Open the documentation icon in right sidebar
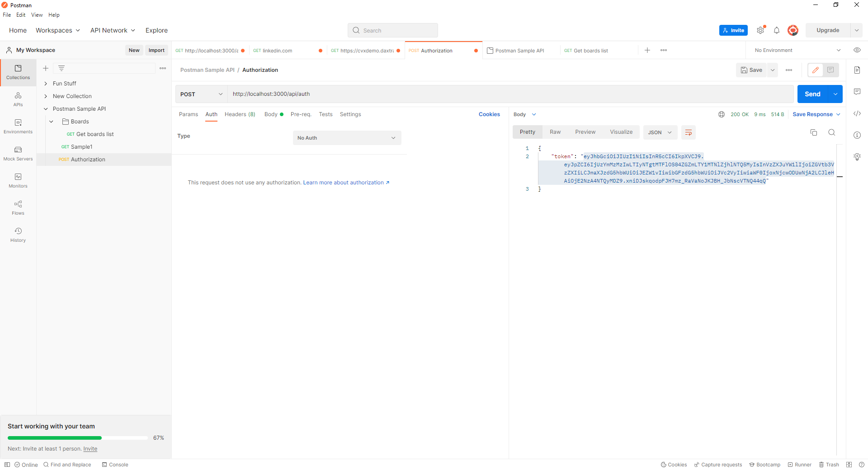 coord(857,70)
